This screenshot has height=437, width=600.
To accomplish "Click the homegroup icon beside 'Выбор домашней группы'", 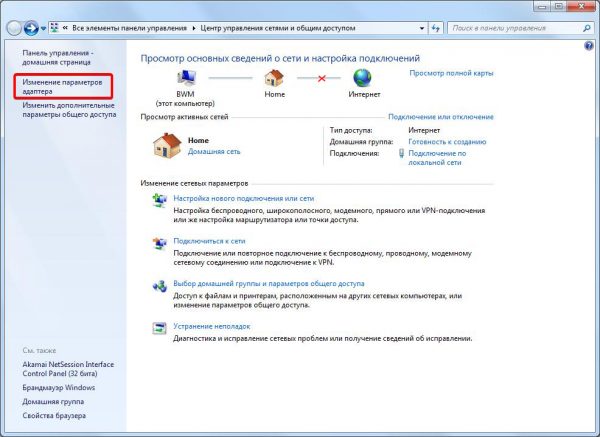I will pos(160,286).
